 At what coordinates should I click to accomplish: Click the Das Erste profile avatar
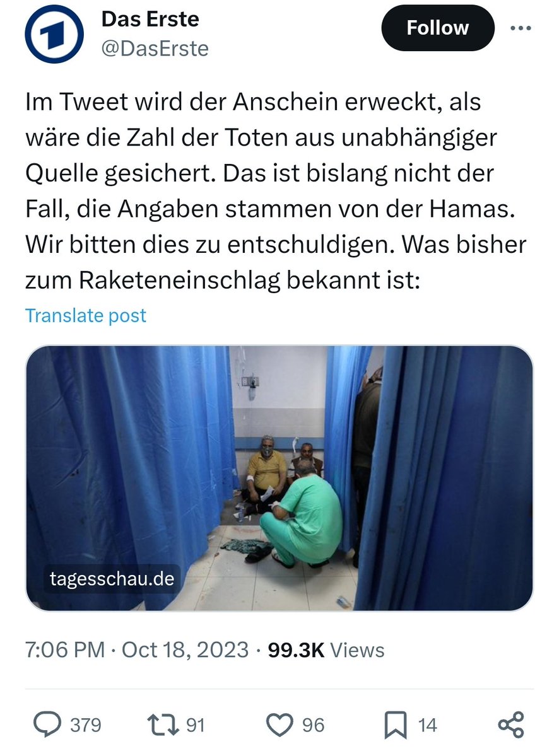click(54, 34)
